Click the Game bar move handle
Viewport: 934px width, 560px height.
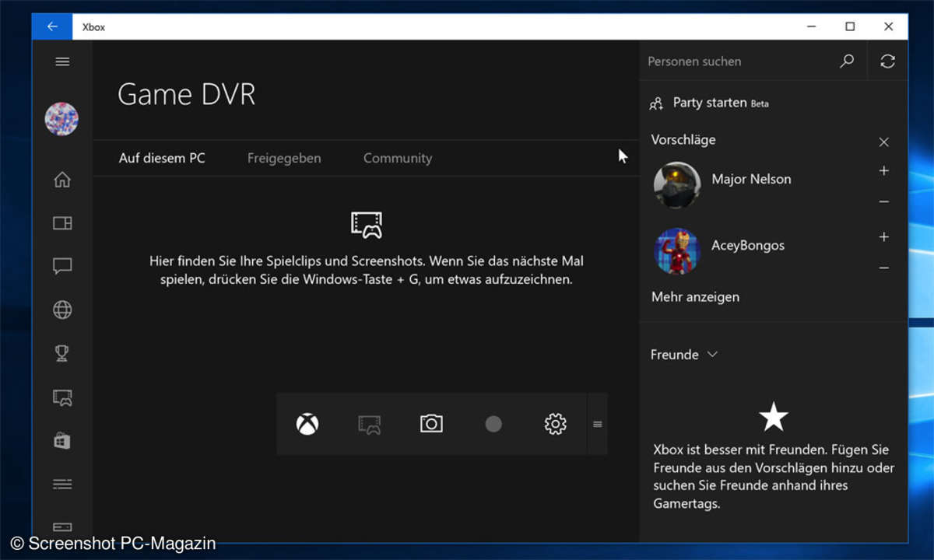(x=598, y=424)
